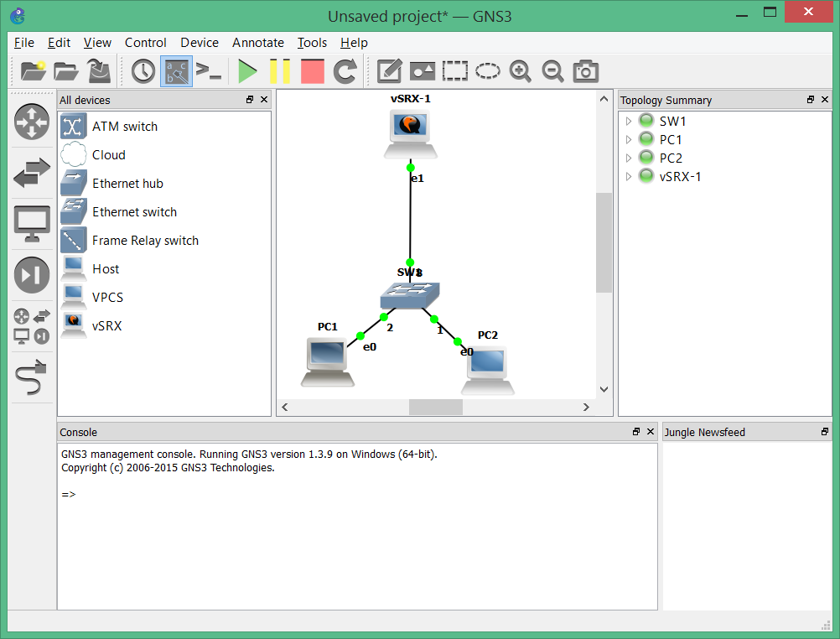Click the SW1 switch node on canvas
This screenshot has height=639, width=840.
point(410,295)
